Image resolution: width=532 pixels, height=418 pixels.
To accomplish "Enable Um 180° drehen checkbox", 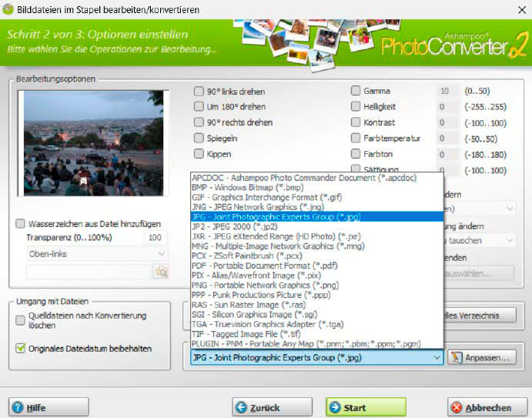I will click(199, 106).
